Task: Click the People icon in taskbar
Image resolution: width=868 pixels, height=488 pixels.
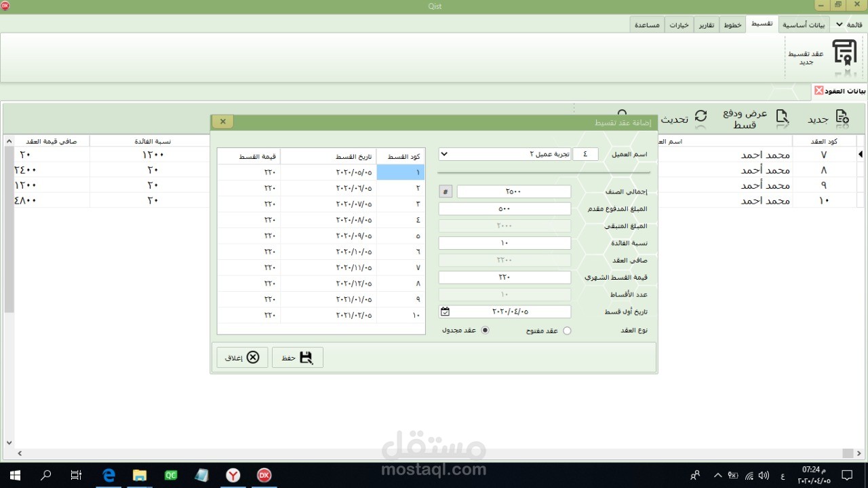Action: (695, 475)
